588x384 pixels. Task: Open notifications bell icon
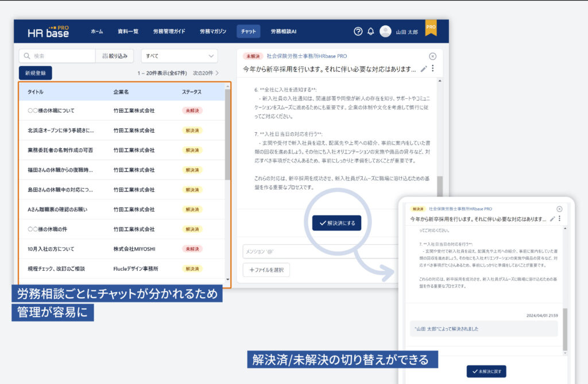[x=371, y=32]
